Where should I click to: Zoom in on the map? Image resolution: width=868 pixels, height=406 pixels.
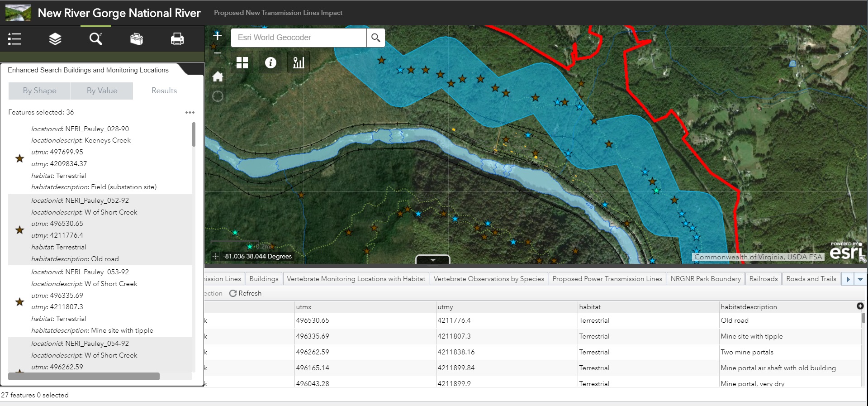coord(218,36)
